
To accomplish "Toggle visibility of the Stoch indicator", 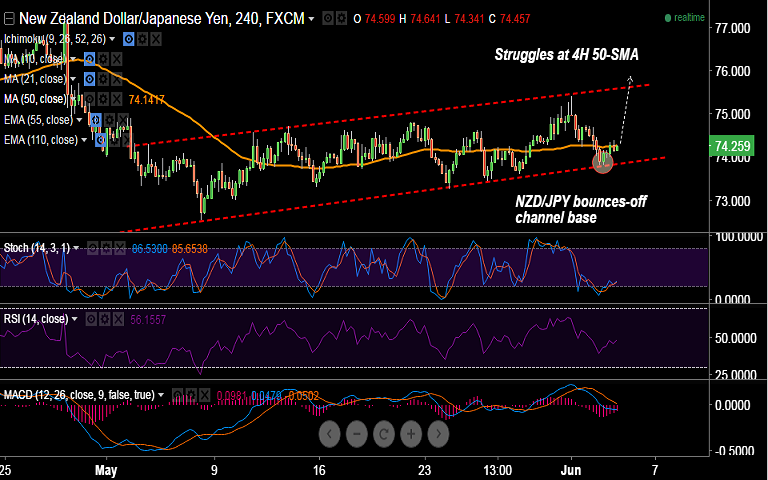I will tap(92, 249).
